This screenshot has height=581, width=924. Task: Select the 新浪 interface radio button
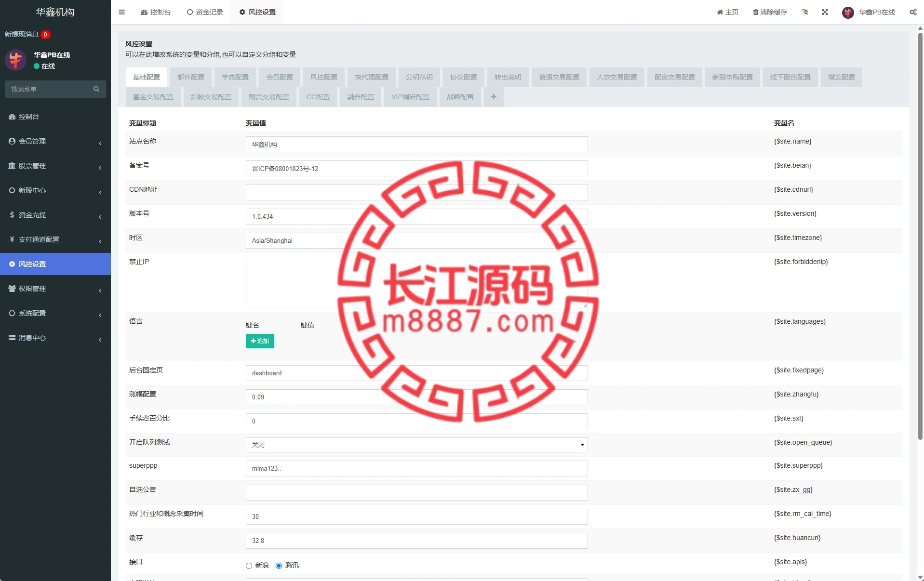(249, 566)
